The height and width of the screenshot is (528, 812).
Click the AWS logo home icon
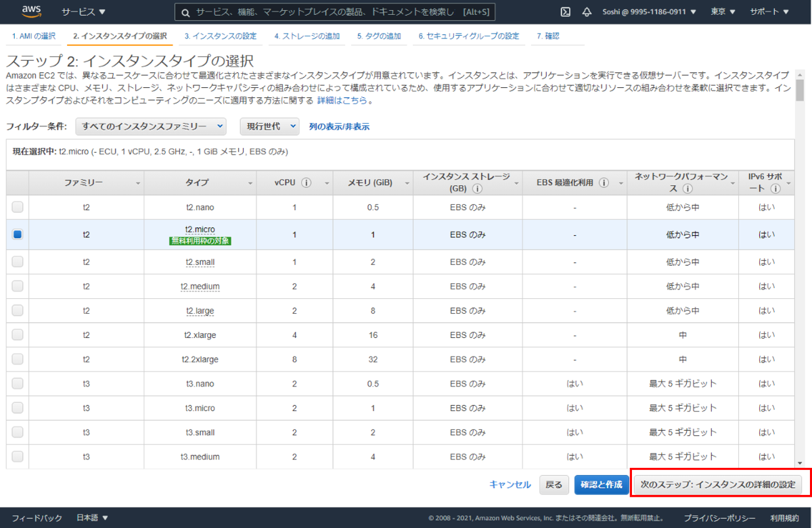coord(32,11)
